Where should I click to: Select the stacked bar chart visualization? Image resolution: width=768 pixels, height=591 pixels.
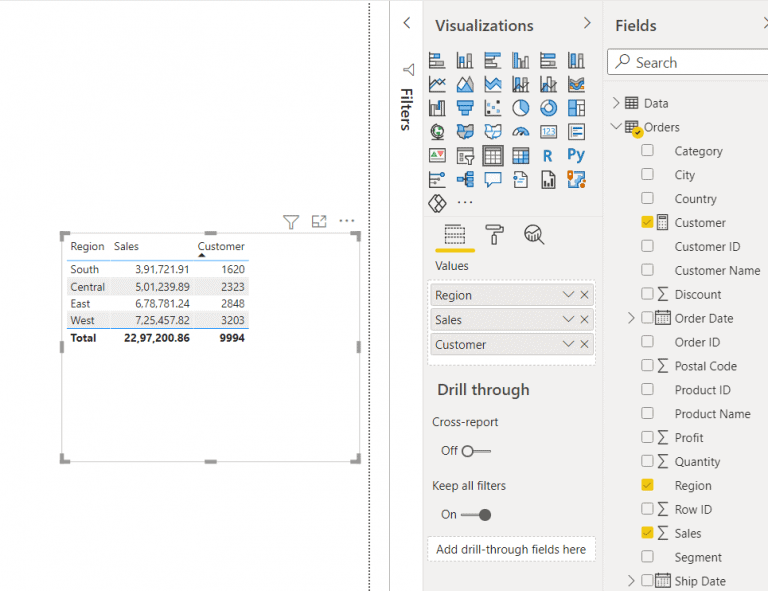pos(437,60)
